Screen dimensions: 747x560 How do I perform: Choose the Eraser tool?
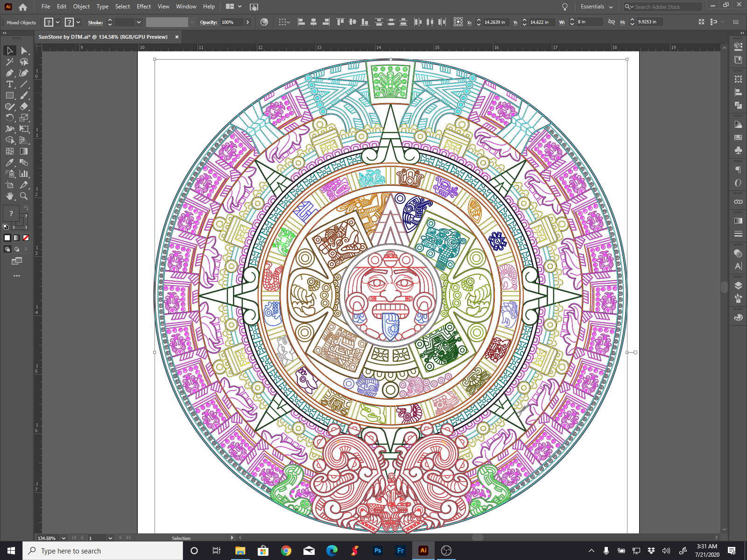click(24, 106)
